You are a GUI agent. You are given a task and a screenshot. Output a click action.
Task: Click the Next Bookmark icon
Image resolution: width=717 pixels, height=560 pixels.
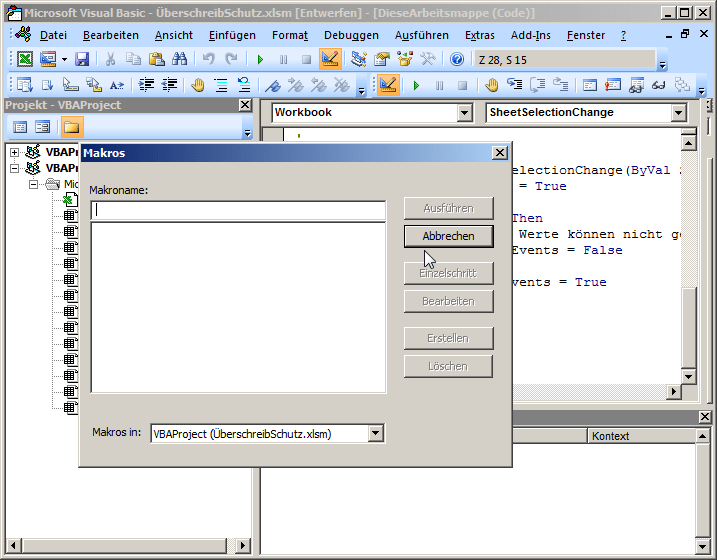coord(296,85)
